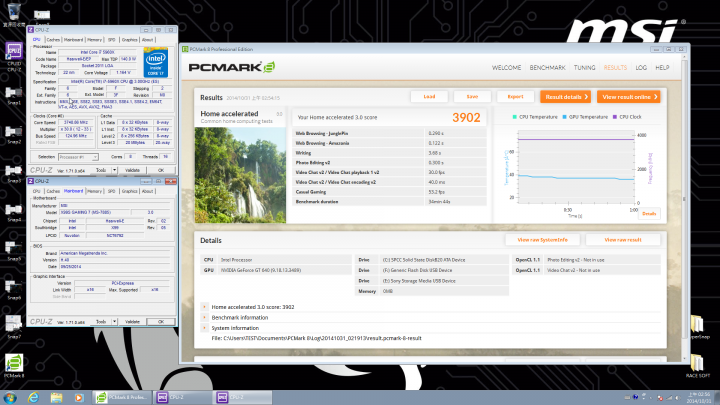
Task: Open the LOG menu in PCMark
Action: tap(641, 68)
